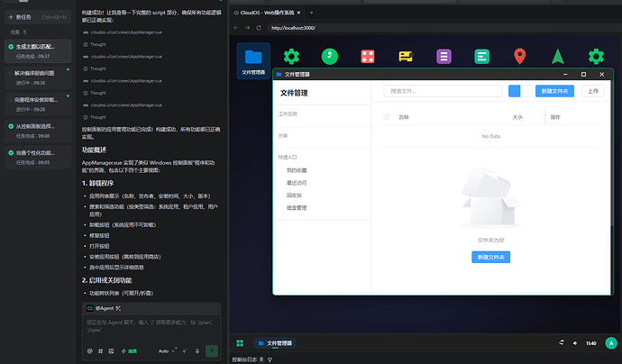Open 回收站 in file manager sidebar
Viewport: 622px width, 364px height.
pyautogui.click(x=295, y=196)
